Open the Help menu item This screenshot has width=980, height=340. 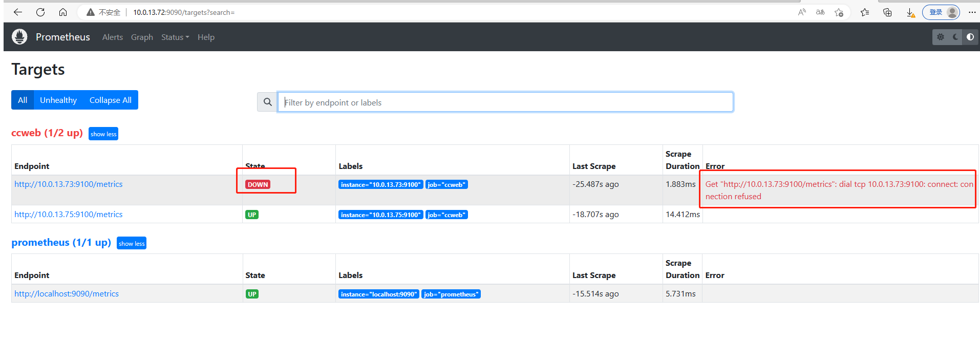pos(206,37)
